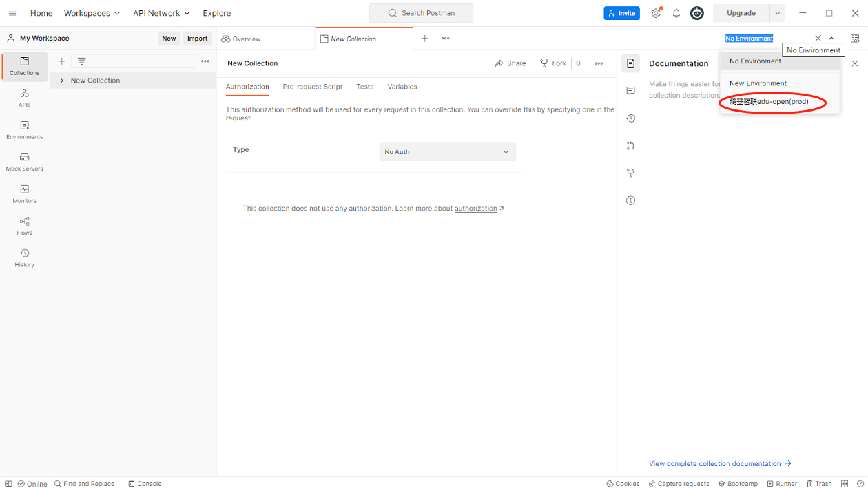Switch to the Pre-request Script tab

coord(312,87)
